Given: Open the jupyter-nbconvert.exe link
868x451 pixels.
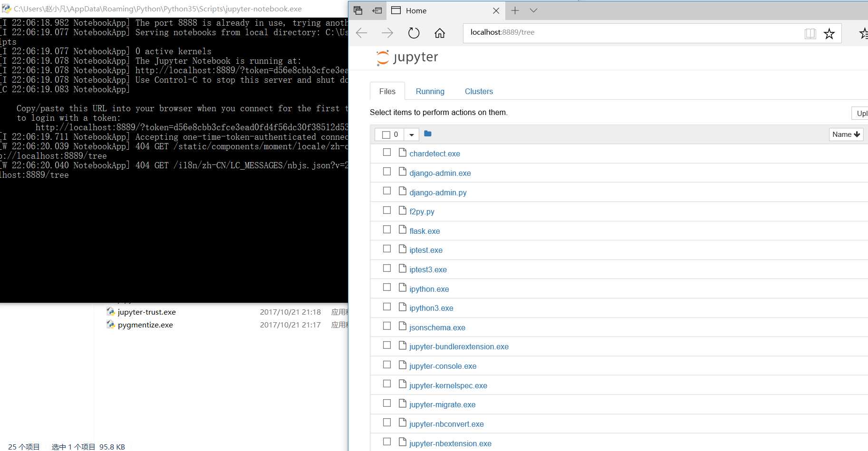Looking at the screenshot, I should click(446, 424).
